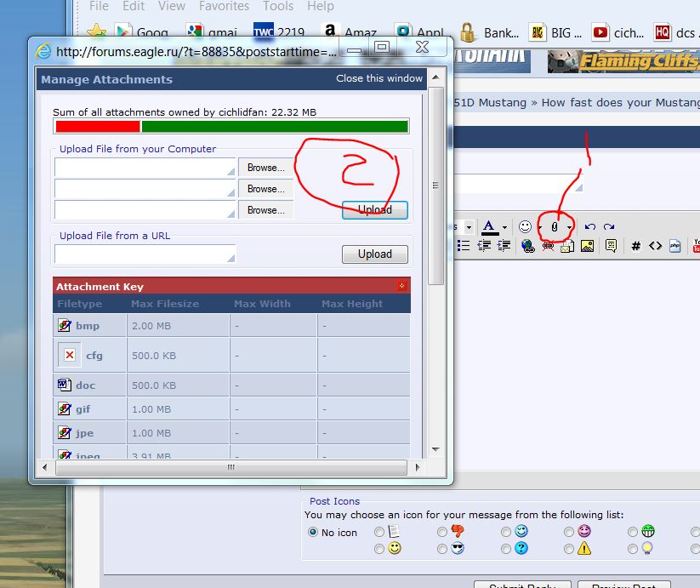This screenshot has width=700, height=588.
Task: Choose the sunglasses cool post icon radio
Action: [x=442, y=549]
